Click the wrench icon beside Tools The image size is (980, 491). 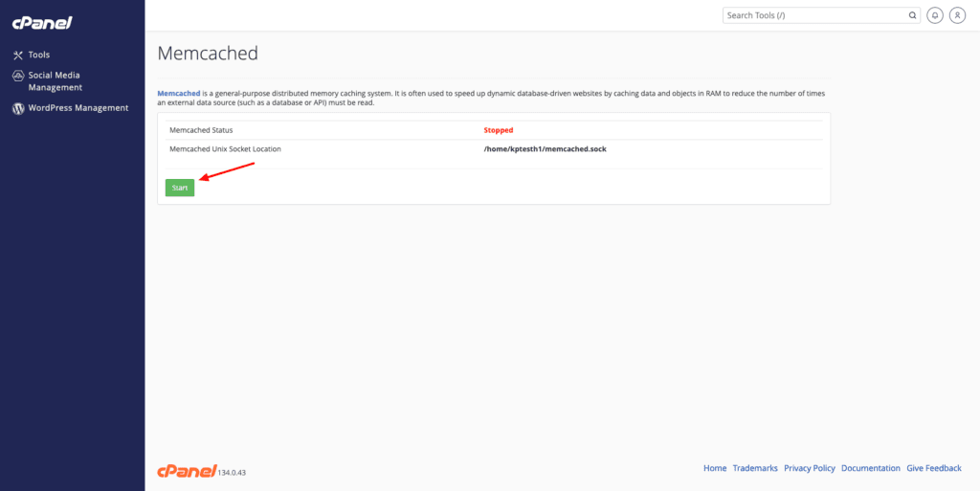(x=18, y=55)
